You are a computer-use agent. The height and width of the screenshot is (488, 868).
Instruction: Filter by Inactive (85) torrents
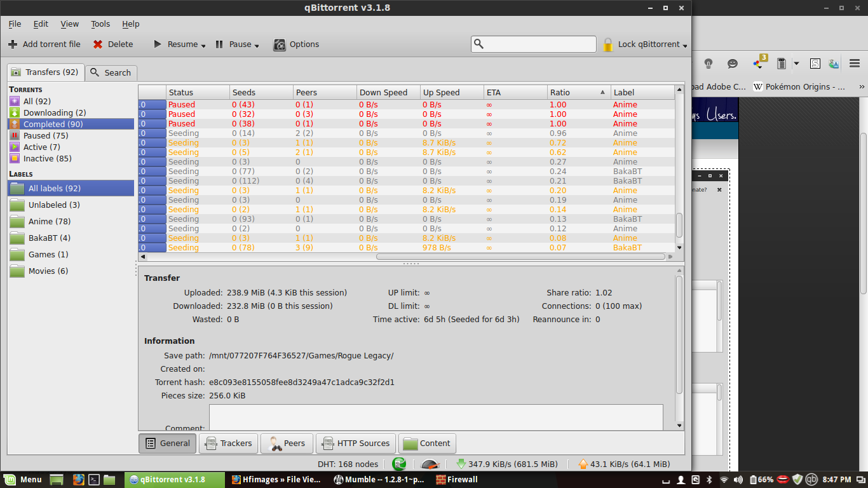(x=71, y=159)
